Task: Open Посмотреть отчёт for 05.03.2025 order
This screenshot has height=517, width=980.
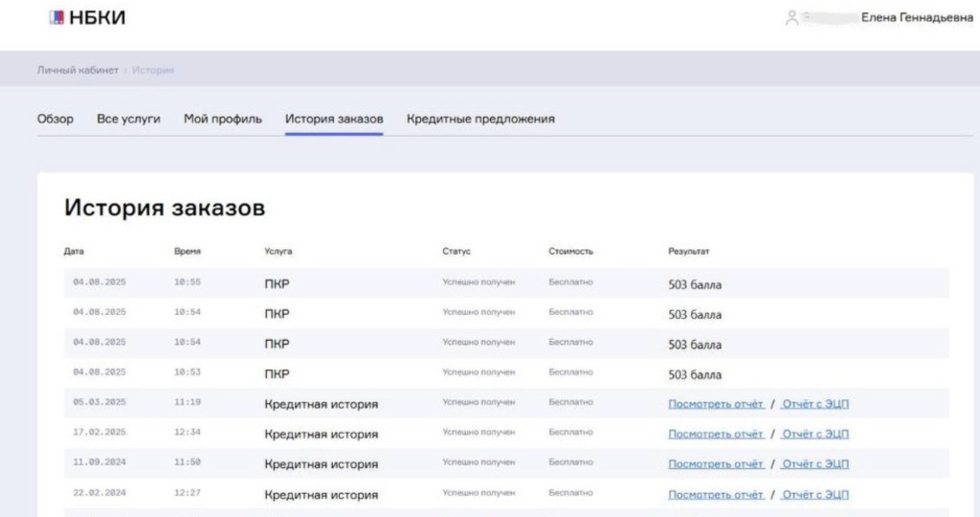Action: (x=716, y=404)
